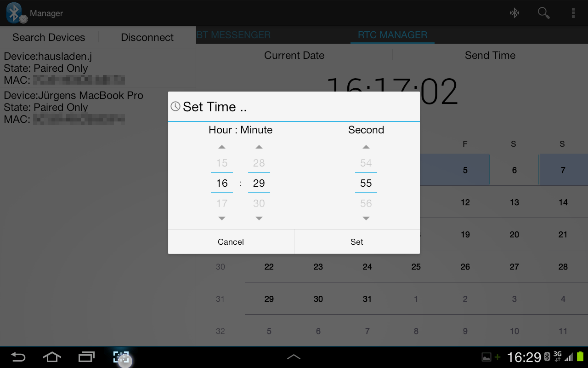Decrease minute with the down arrow
The image size is (588, 368).
pos(259,218)
